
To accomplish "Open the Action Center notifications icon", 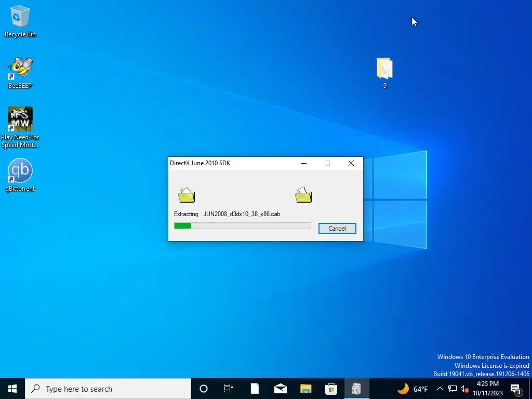I will pyautogui.click(x=516, y=389).
